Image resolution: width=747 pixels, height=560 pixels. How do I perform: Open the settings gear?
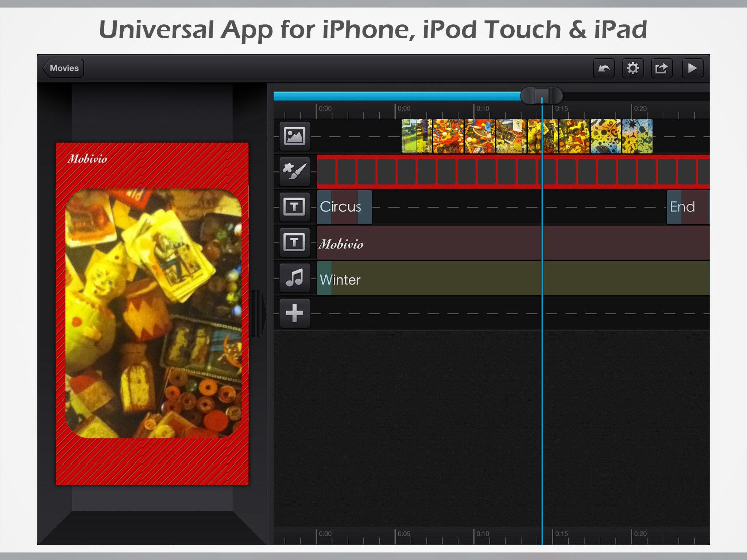[632, 68]
